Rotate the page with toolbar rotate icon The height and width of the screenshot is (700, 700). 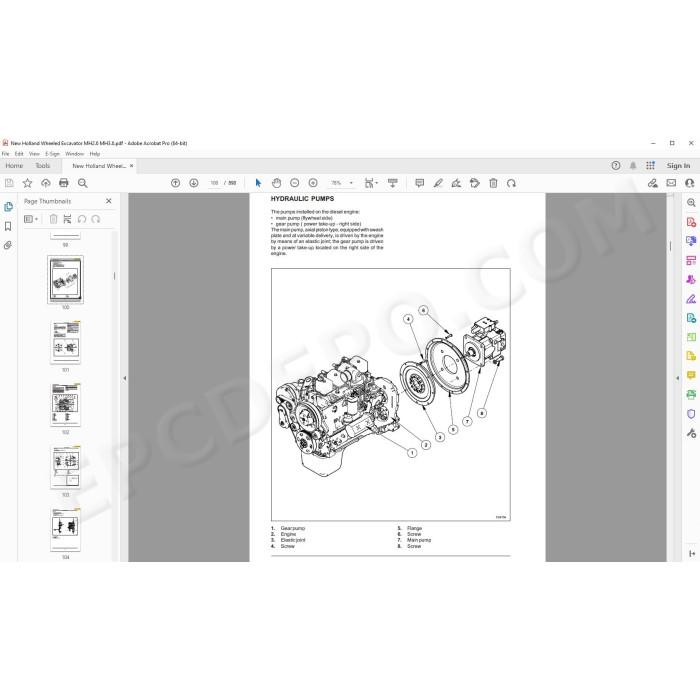click(512, 183)
